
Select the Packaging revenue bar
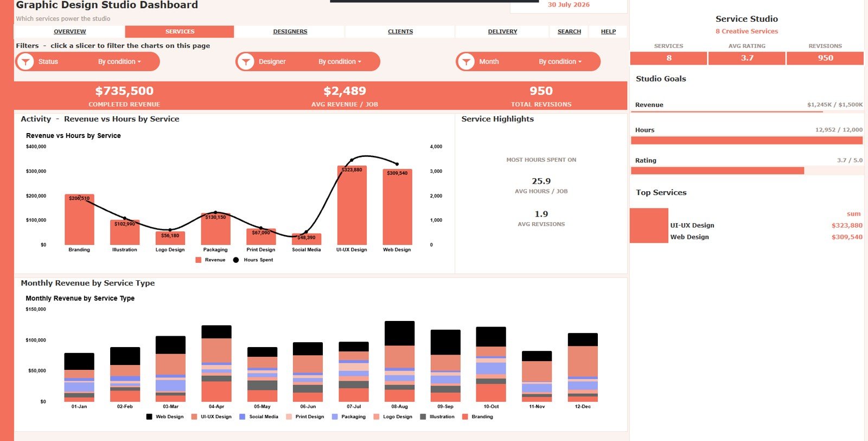coord(215,229)
